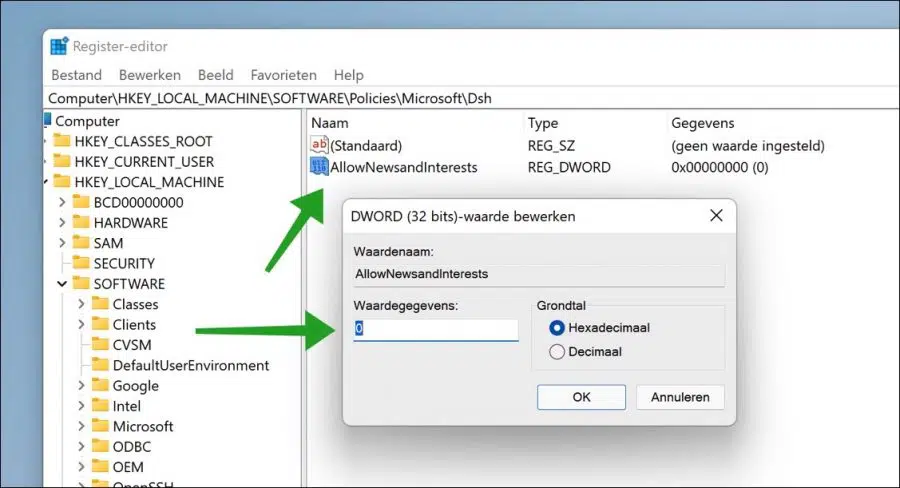
Task: Click the HKEY_CURRENT_USER folder icon
Action: 61,161
